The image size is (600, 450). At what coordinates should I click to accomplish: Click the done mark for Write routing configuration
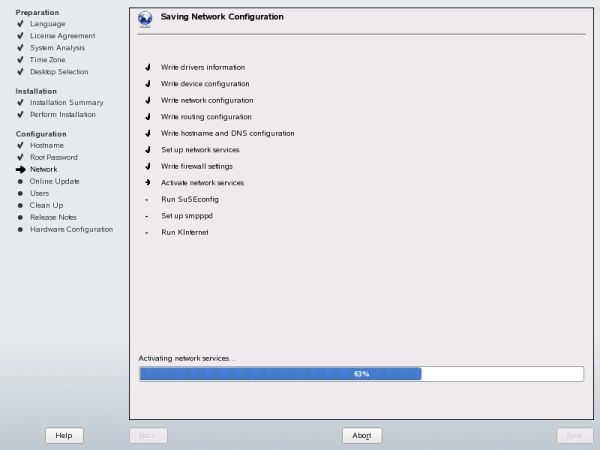click(x=148, y=117)
